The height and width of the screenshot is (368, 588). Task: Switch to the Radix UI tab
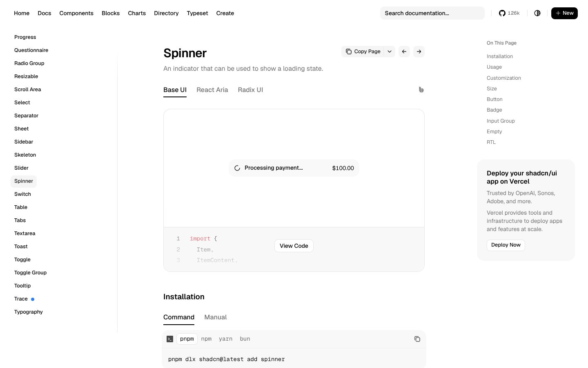click(250, 90)
